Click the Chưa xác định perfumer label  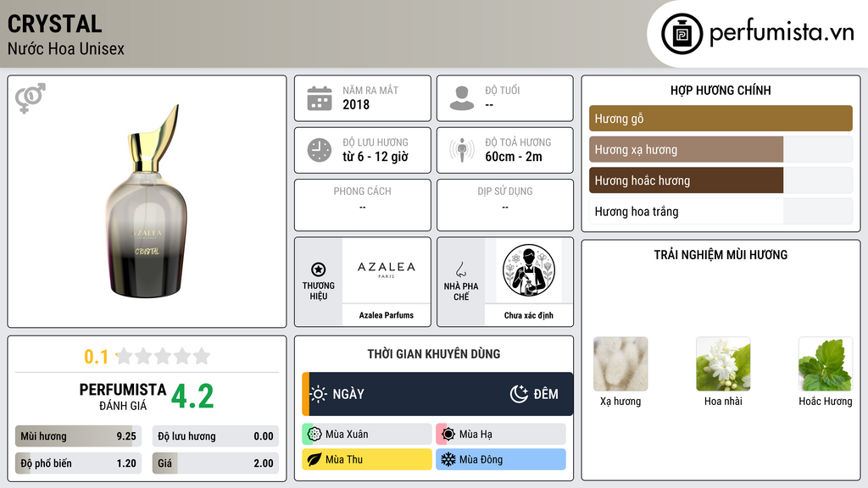(x=529, y=315)
